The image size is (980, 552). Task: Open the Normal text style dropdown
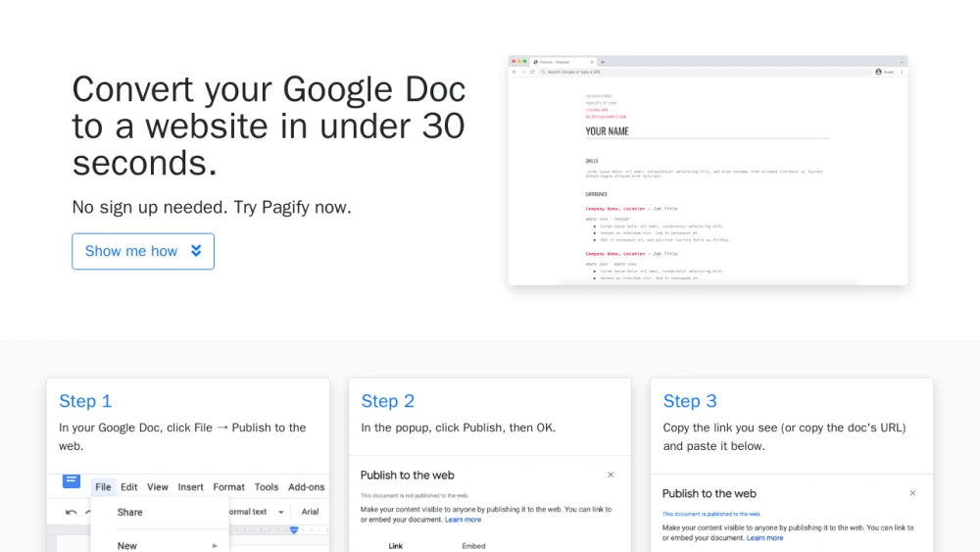[256, 512]
